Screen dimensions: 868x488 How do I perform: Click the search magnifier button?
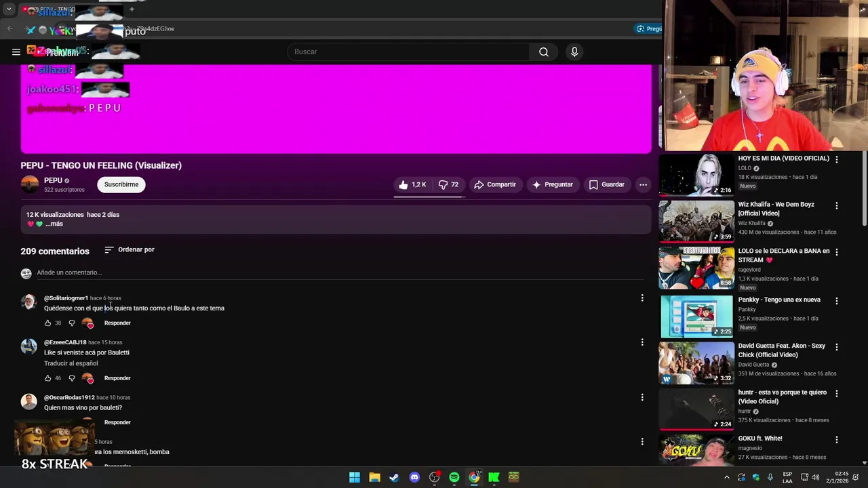click(x=544, y=52)
